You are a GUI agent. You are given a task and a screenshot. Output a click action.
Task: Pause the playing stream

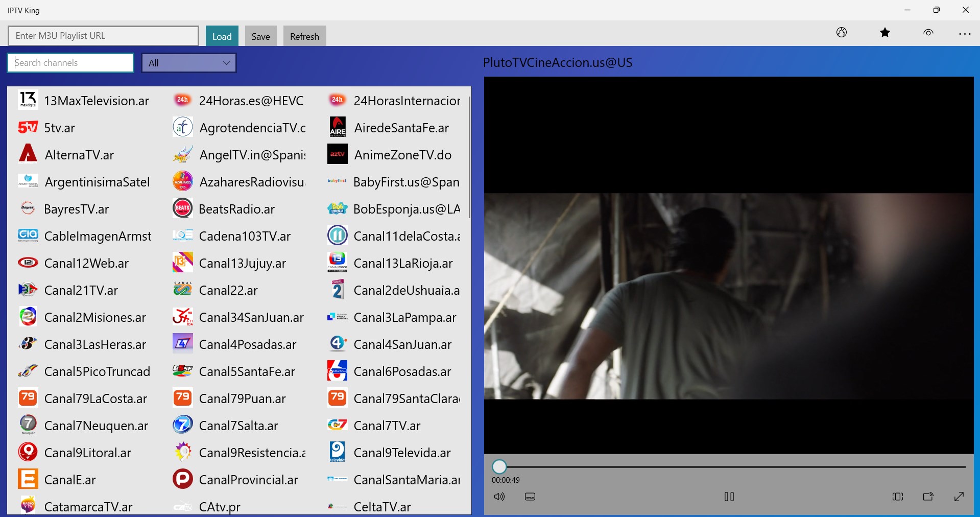point(729,496)
